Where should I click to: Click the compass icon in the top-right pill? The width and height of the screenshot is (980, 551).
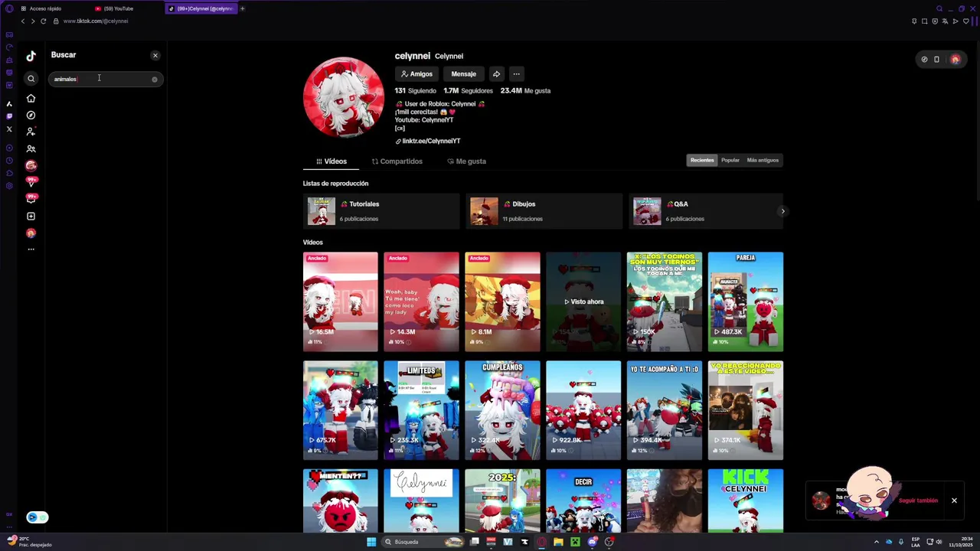(924, 59)
